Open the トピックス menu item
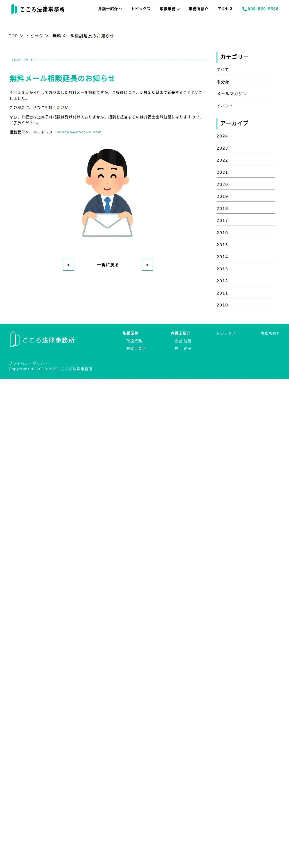 141,9
